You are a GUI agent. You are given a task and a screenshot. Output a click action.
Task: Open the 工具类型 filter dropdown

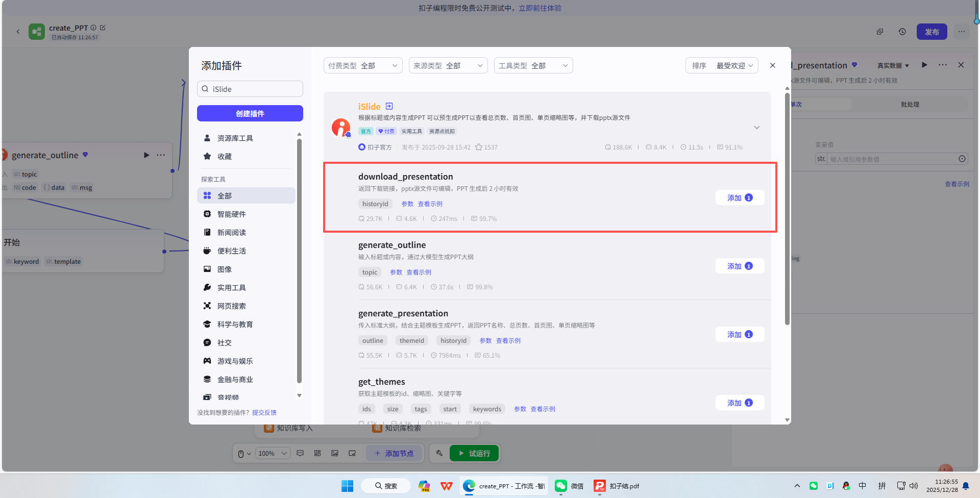pyautogui.click(x=533, y=65)
